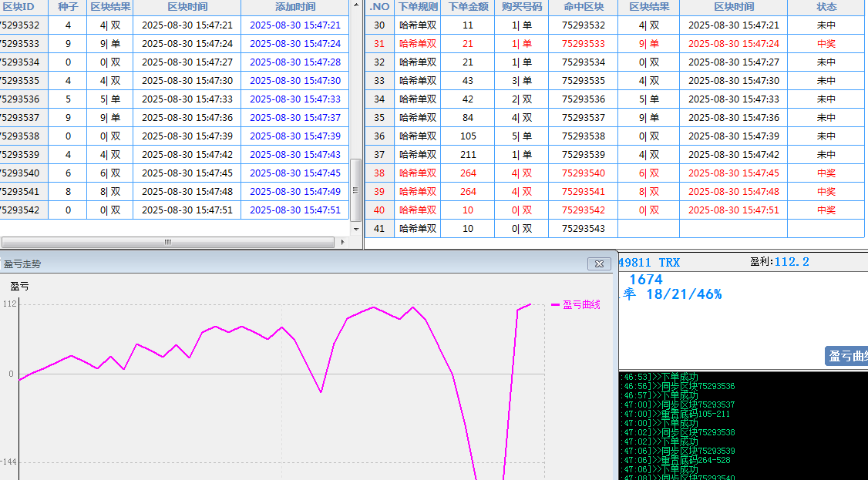Click the 命中区块 column header
This screenshot has width=868, height=480.
click(x=583, y=7)
